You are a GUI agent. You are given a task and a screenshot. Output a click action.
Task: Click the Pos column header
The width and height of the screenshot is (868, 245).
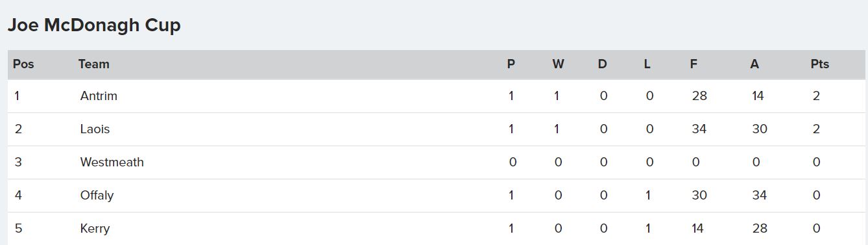23,64
